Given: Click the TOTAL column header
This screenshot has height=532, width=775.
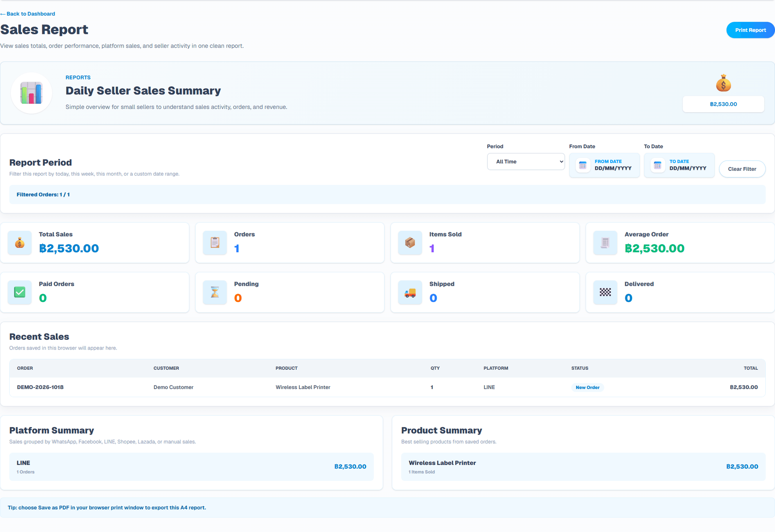Looking at the screenshot, I should point(751,368).
